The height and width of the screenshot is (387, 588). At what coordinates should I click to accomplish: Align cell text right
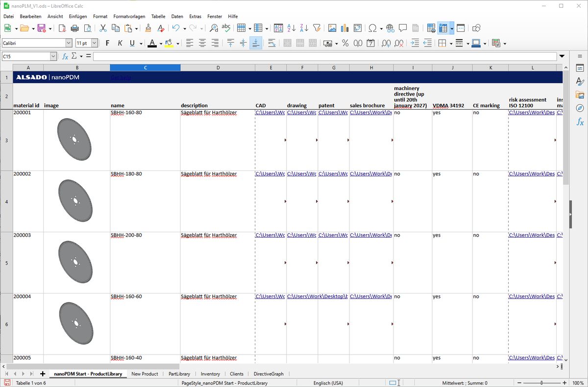[215, 43]
